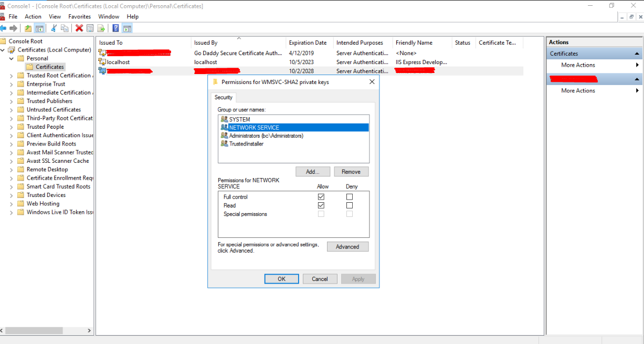Toggle Show/Hide Console Tree toolbar icon
The width and height of the screenshot is (644, 344).
39,28
